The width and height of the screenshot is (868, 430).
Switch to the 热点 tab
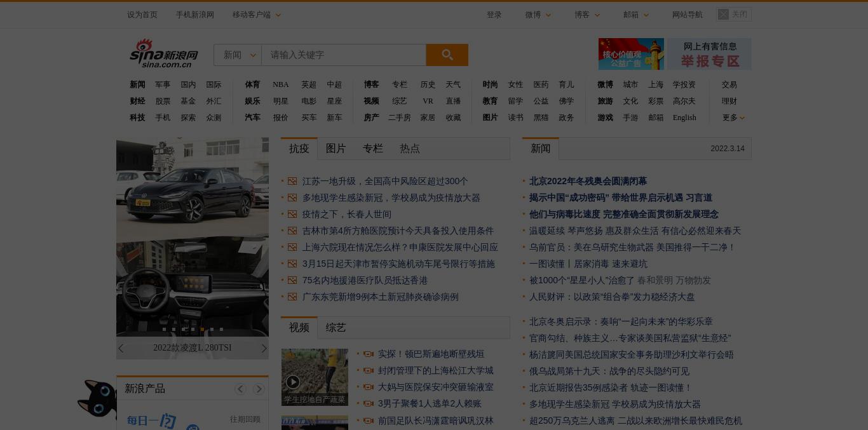point(410,148)
